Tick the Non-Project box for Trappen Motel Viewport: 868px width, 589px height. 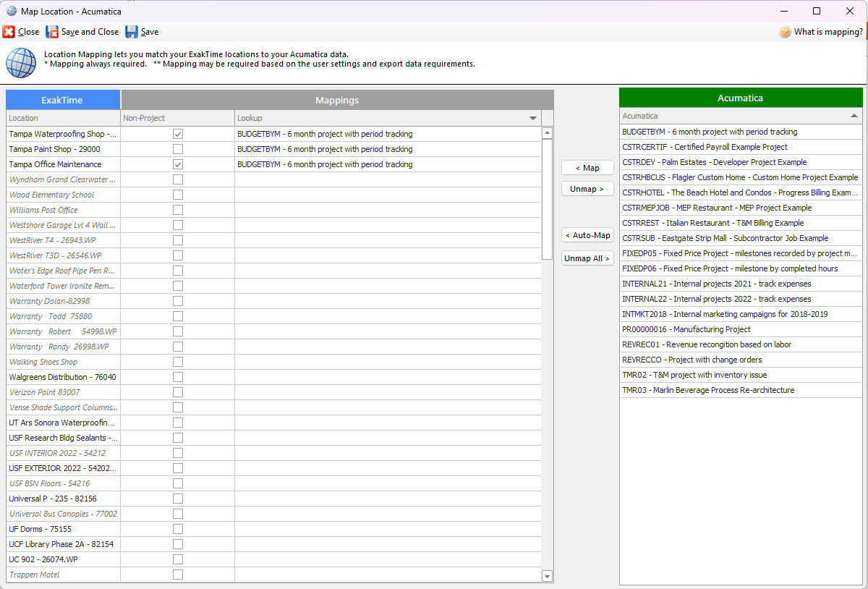[178, 575]
